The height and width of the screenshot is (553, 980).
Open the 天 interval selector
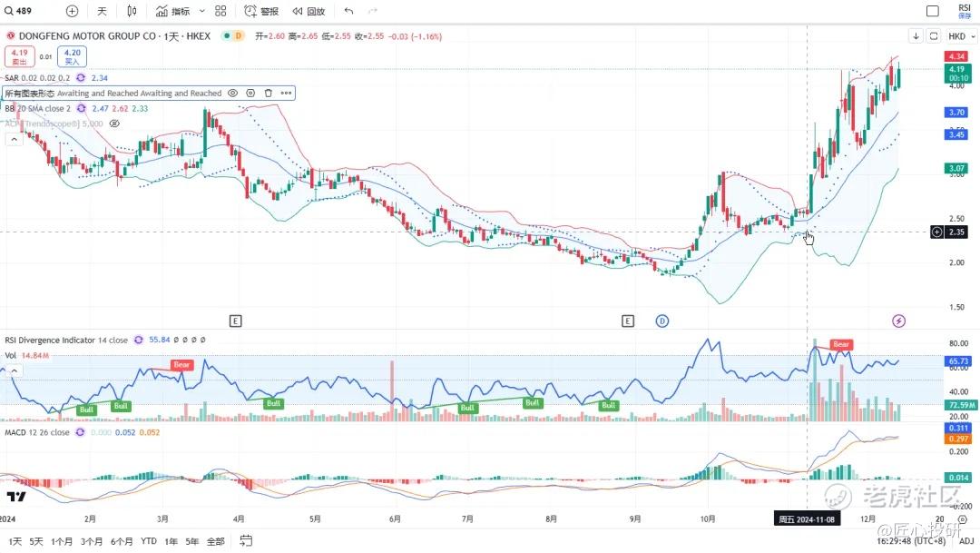click(102, 11)
